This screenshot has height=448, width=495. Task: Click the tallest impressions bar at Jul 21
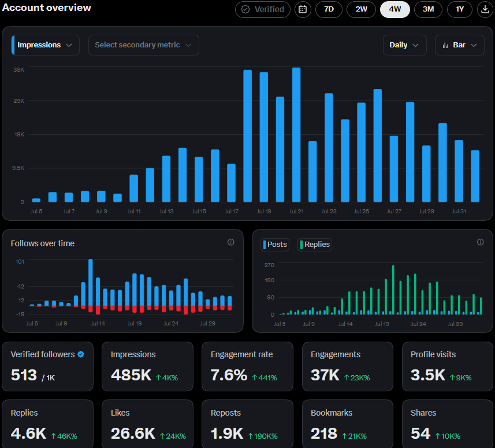296,135
